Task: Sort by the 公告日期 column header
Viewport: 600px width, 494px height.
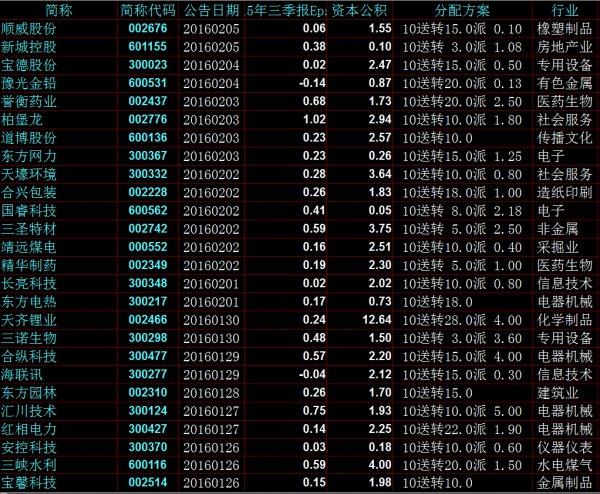Action: 211,10
